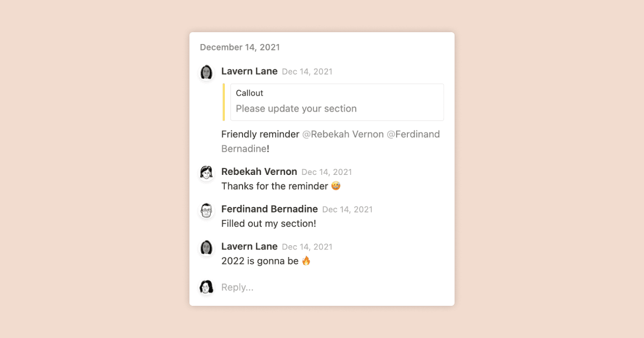Click the fire emoji in Lavern's last comment
Image resolution: width=644 pixels, height=338 pixels.
pos(306,261)
